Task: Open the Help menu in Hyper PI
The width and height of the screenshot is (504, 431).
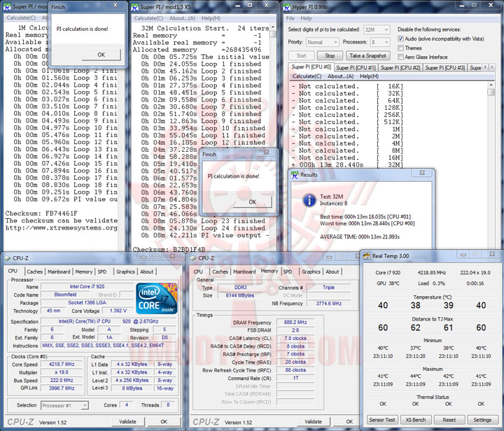Action: tap(306, 18)
